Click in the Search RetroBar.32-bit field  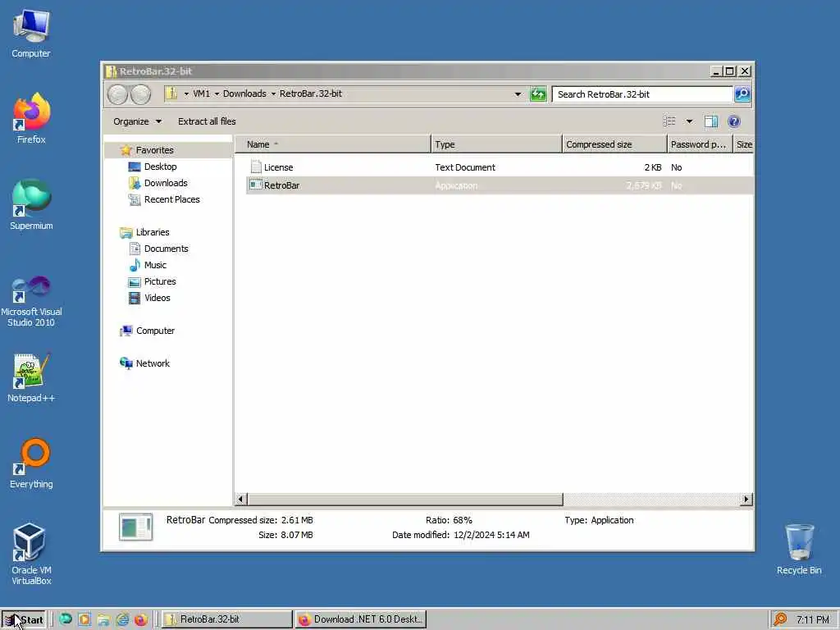click(x=643, y=94)
